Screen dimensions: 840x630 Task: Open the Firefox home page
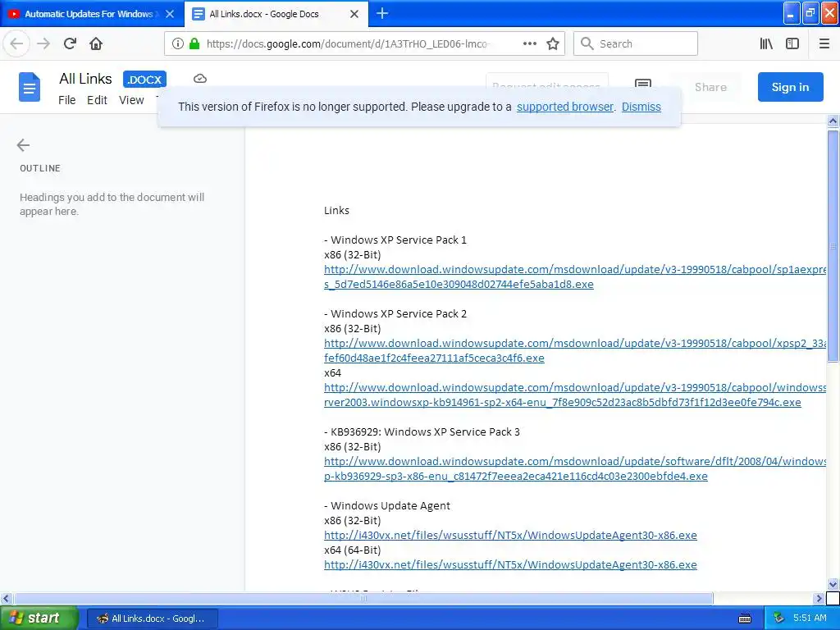[96, 43]
